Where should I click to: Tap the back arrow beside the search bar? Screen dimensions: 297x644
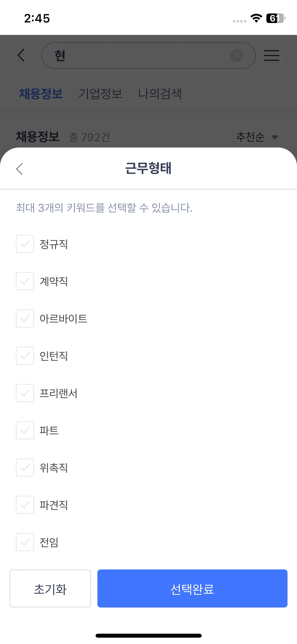21,55
